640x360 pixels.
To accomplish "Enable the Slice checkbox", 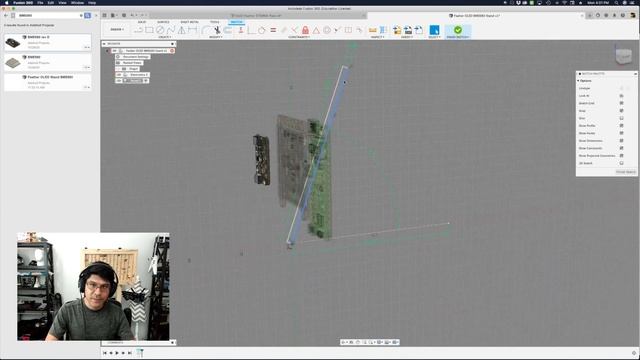I will (x=621, y=118).
